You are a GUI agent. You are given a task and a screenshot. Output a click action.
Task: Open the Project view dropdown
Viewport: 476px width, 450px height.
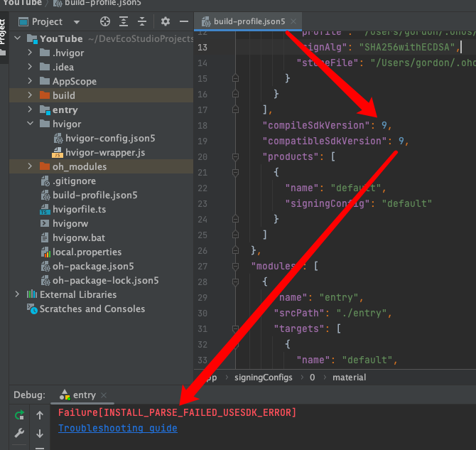click(x=77, y=22)
